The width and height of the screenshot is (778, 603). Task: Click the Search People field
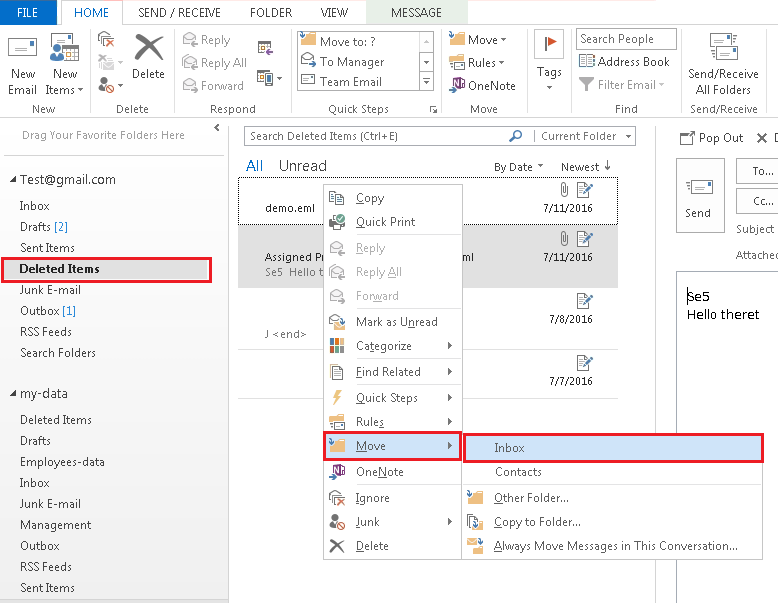tap(626, 39)
